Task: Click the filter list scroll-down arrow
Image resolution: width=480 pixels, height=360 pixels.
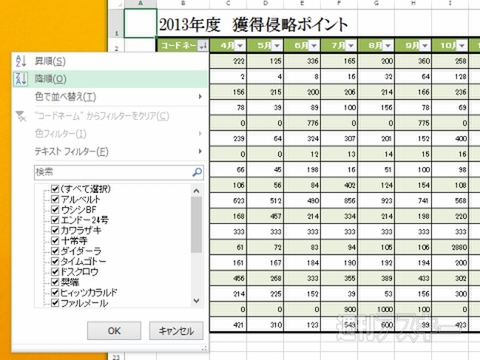Action: [x=196, y=301]
